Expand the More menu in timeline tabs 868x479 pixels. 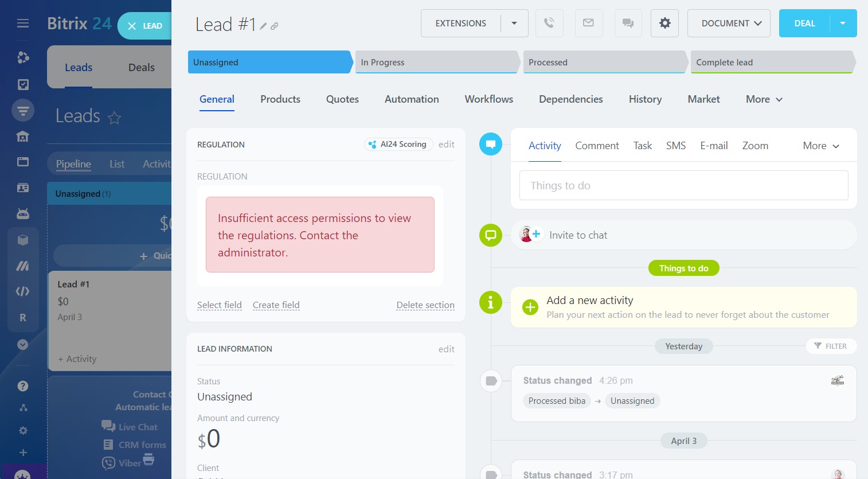(820, 146)
